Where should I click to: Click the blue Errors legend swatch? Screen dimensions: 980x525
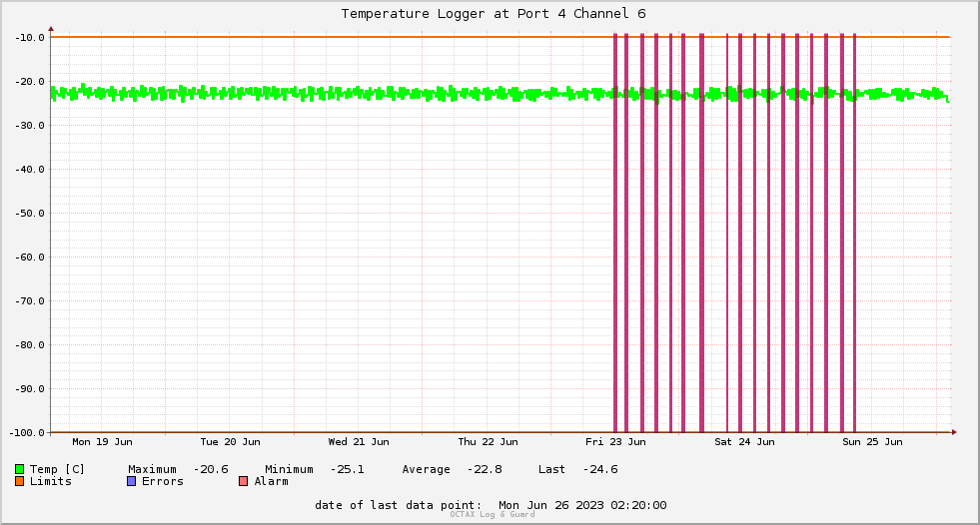131,481
